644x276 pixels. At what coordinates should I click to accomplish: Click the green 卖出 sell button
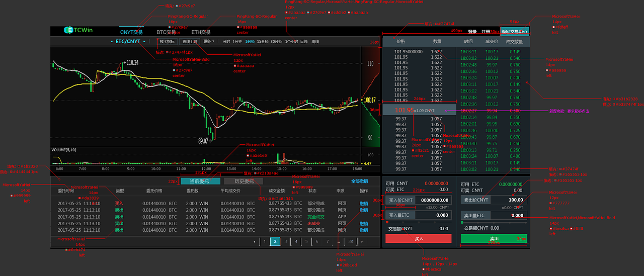(x=494, y=239)
